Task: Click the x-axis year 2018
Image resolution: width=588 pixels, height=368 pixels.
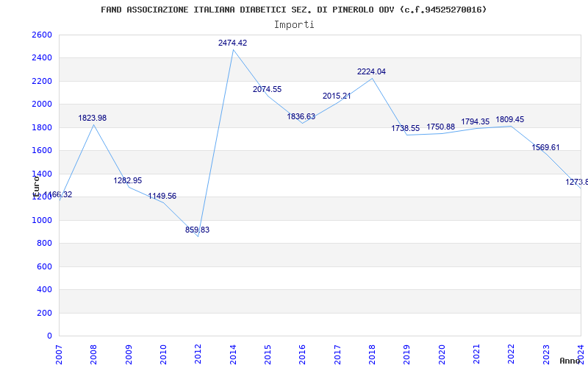Action: coord(372,355)
